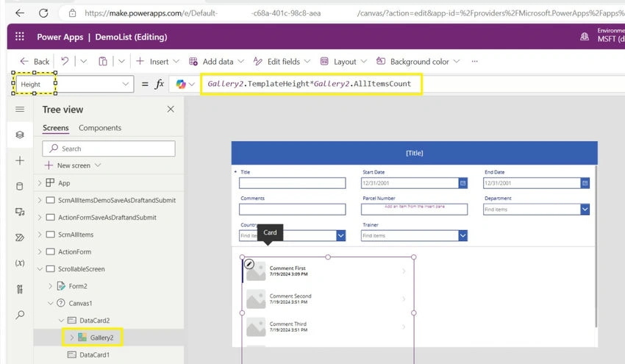625x364 pixels.
Task: Open Variables panel (x) icon
Action: coord(20,263)
